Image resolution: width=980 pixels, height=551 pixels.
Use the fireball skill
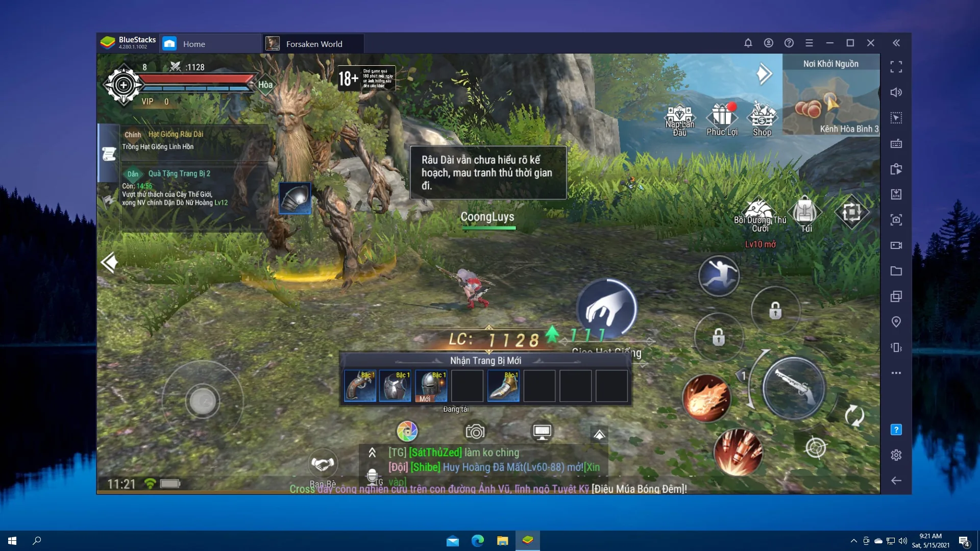coord(706,398)
